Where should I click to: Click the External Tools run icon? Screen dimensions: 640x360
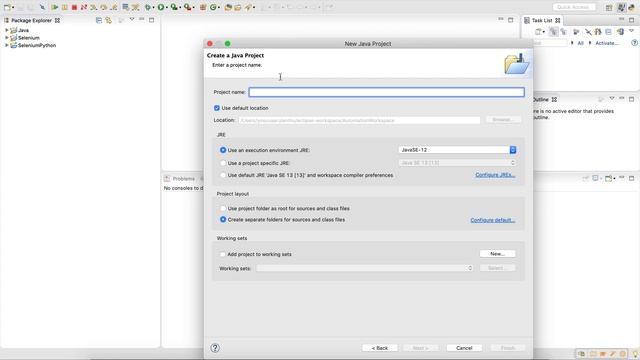point(187,7)
